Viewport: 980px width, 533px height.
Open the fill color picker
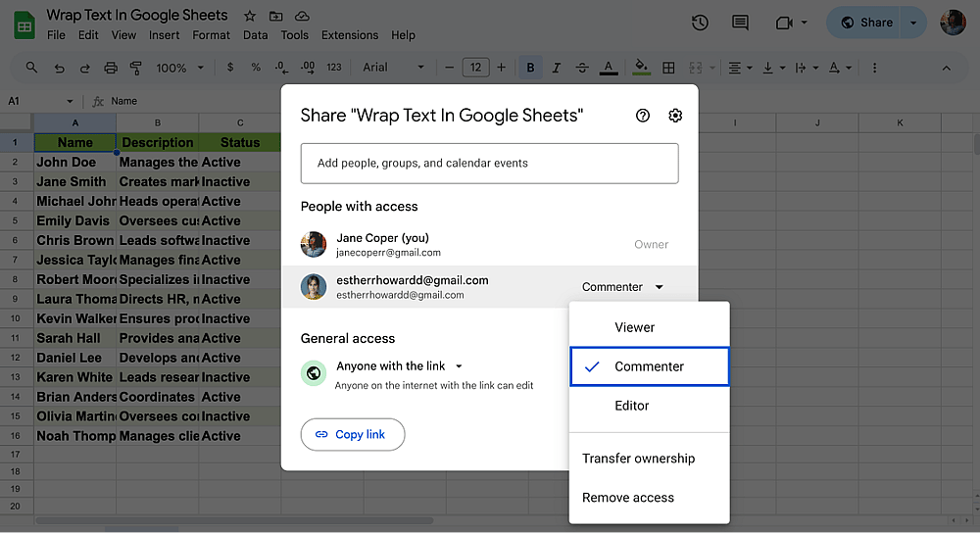tap(641, 68)
